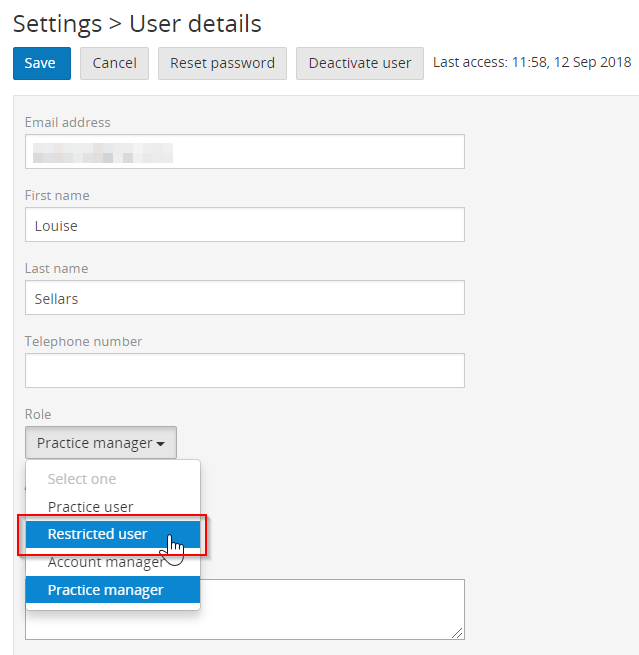The width and height of the screenshot is (639, 655).
Task: Click Reset password button
Action: [x=222, y=63]
